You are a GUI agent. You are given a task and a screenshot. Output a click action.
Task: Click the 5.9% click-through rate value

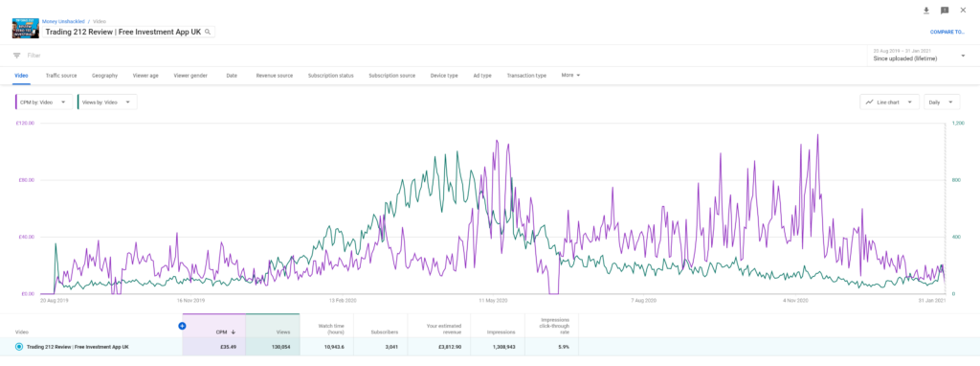click(565, 346)
